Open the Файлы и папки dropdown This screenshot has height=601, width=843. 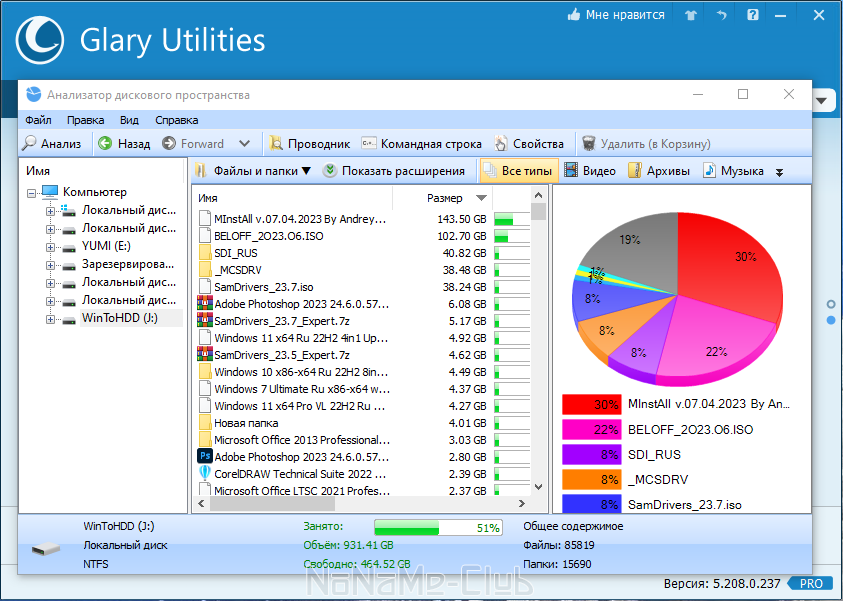[252, 171]
